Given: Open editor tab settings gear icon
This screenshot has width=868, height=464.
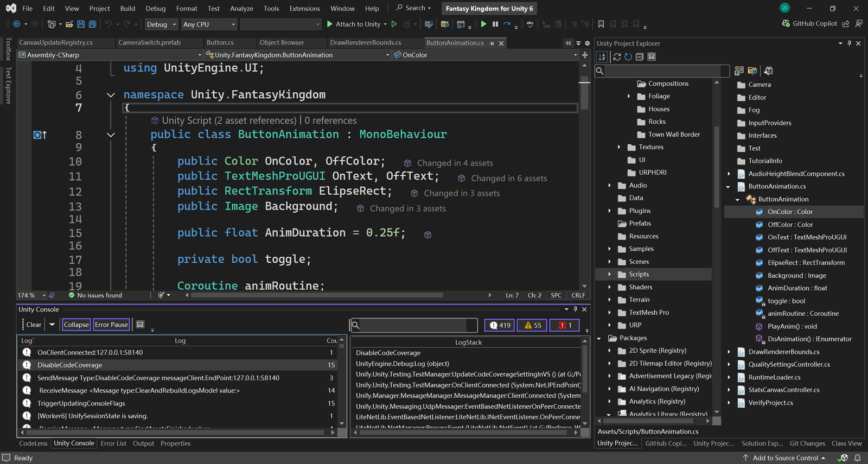Looking at the screenshot, I should (x=587, y=43).
